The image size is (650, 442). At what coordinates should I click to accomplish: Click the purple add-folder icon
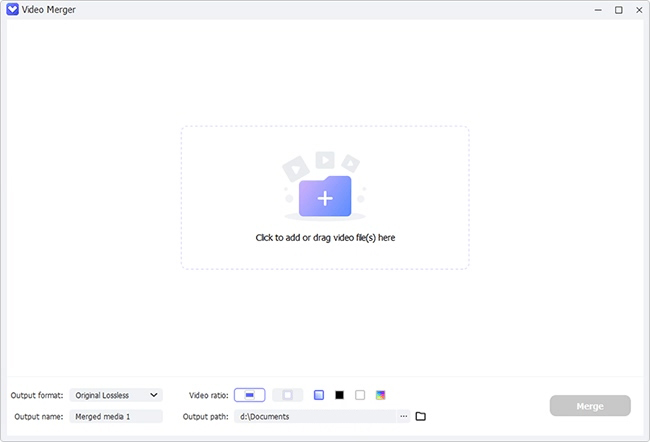[x=325, y=197]
